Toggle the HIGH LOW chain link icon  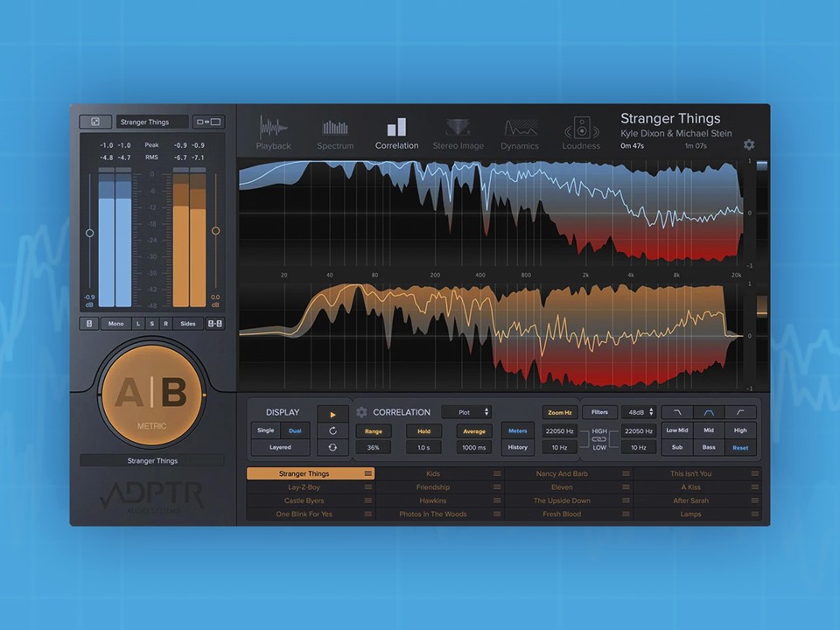598,439
